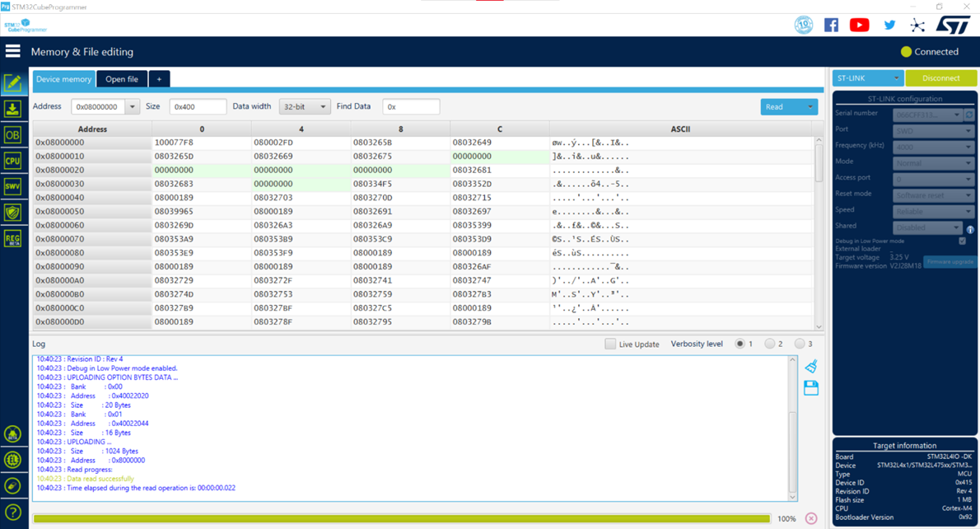Toggle the Live Update checkbox
980x529 pixels.
[x=610, y=344]
